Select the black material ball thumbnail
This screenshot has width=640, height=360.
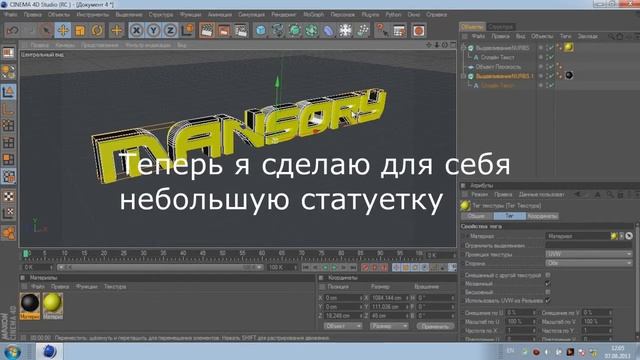click(30, 303)
